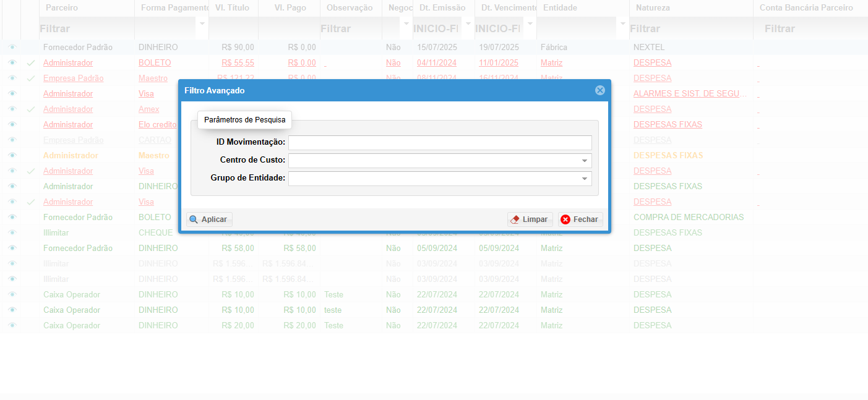
Task: Click the check mark on the Amex row
Action: 30,109
